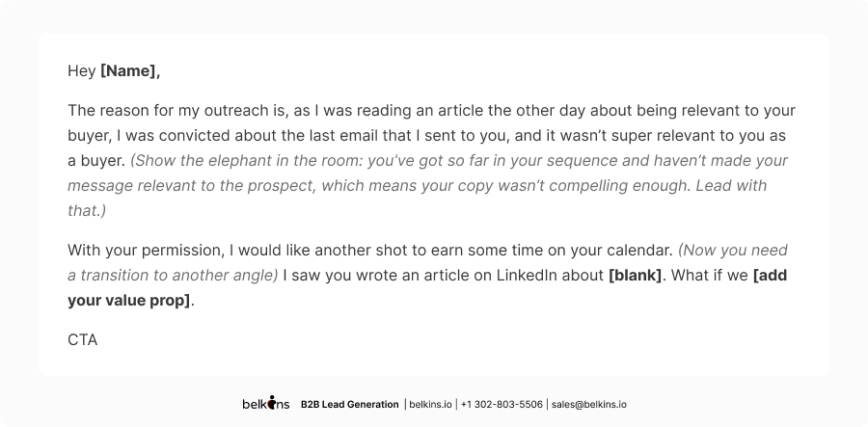The height and width of the screenshot is (427, 868).
Task: Click the italic 'Show the elephant' note
Action: pos(427,185)
